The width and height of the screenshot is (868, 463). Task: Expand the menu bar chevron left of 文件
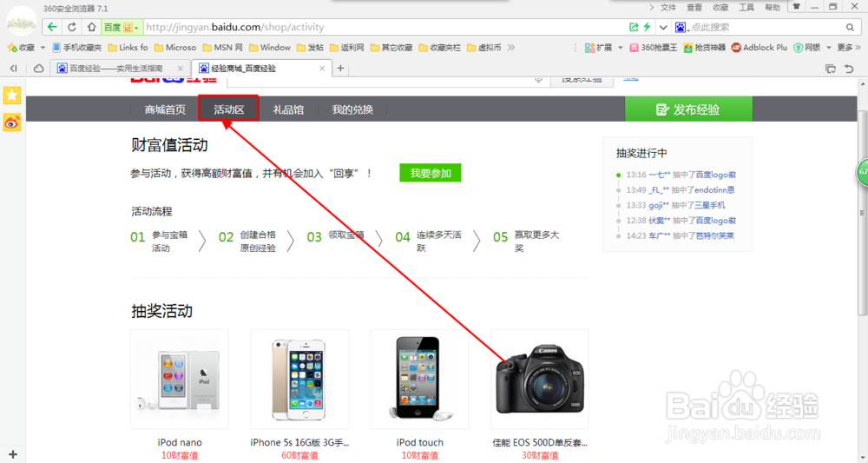(652, 7)
